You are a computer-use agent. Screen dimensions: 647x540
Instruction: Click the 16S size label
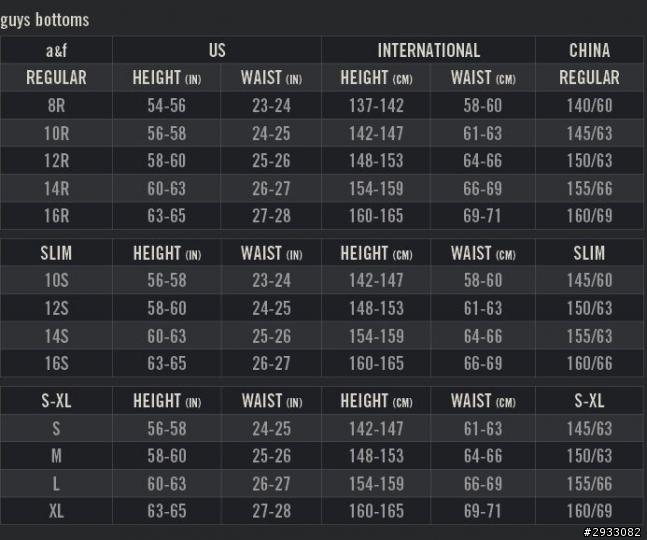[57, 363]
